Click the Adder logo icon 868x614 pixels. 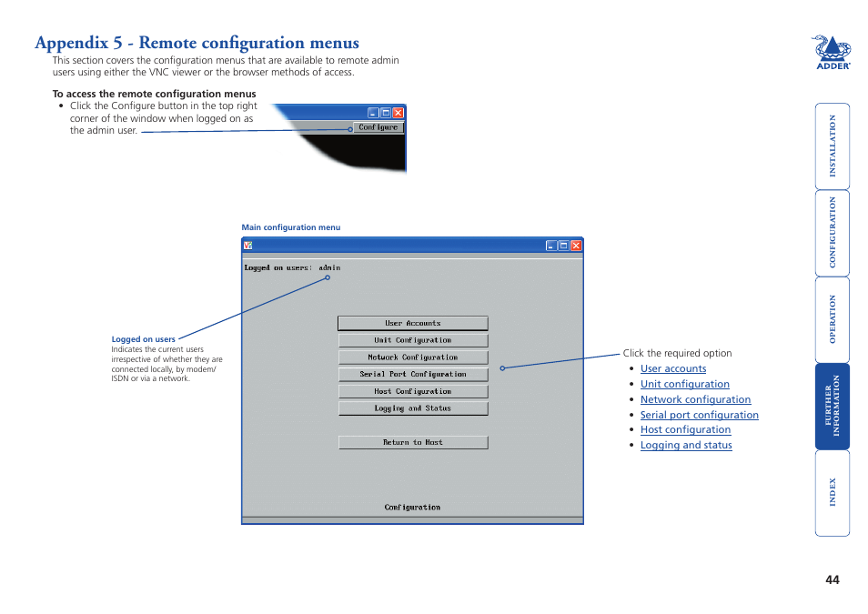click(x=832, y=53)
